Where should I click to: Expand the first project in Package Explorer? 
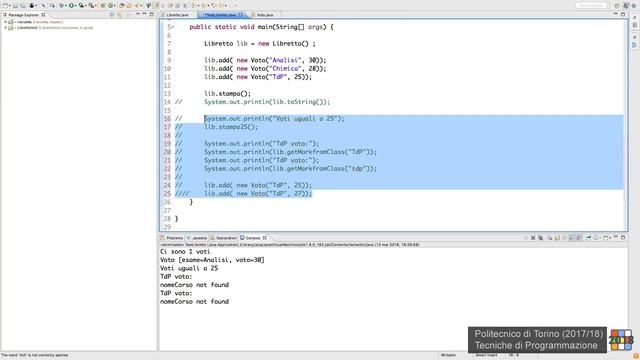[5, 22]
